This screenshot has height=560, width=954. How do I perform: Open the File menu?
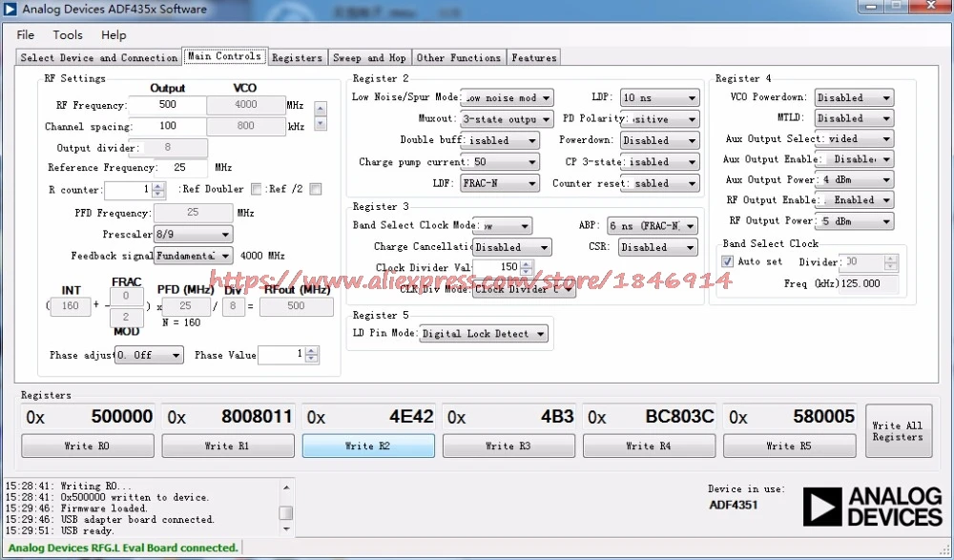tap(25, 34)
